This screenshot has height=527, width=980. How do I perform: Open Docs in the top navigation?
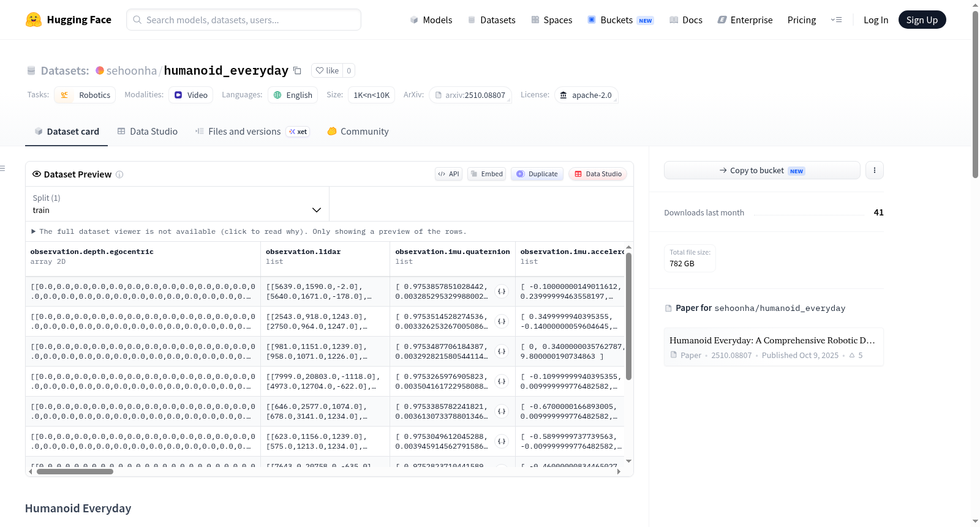coord(686,20)
